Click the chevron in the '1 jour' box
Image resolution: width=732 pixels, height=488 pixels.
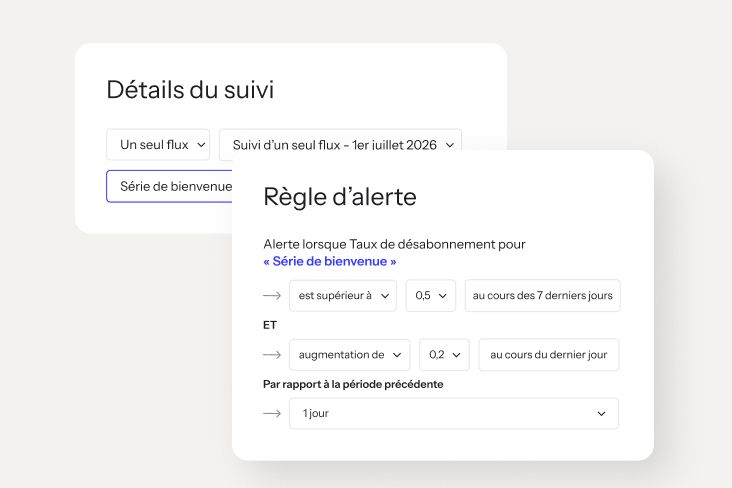[601, 413]
